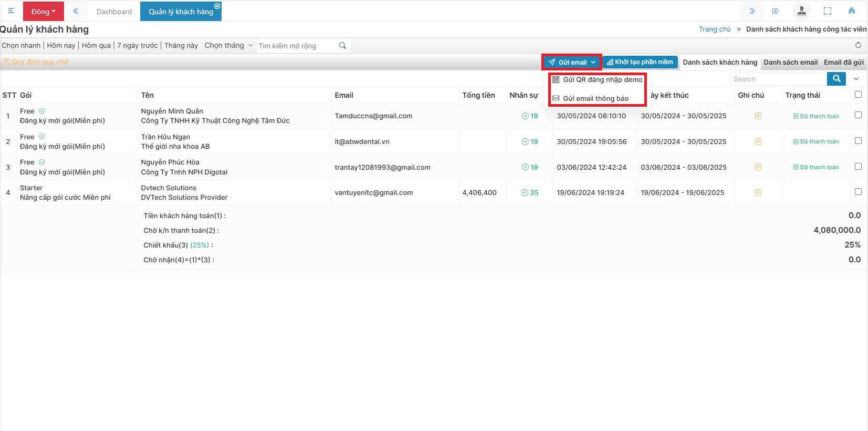Screen dimensions: 868x431
Task: Open the user avatar profile icon
Action: pos(801,11)
